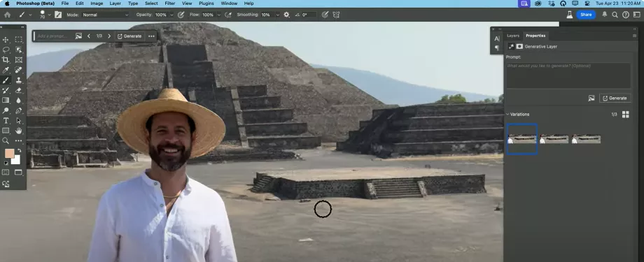Show previous variation in the task bar
Viewport: 644px width, 262px height.
[x=89, y=36]
